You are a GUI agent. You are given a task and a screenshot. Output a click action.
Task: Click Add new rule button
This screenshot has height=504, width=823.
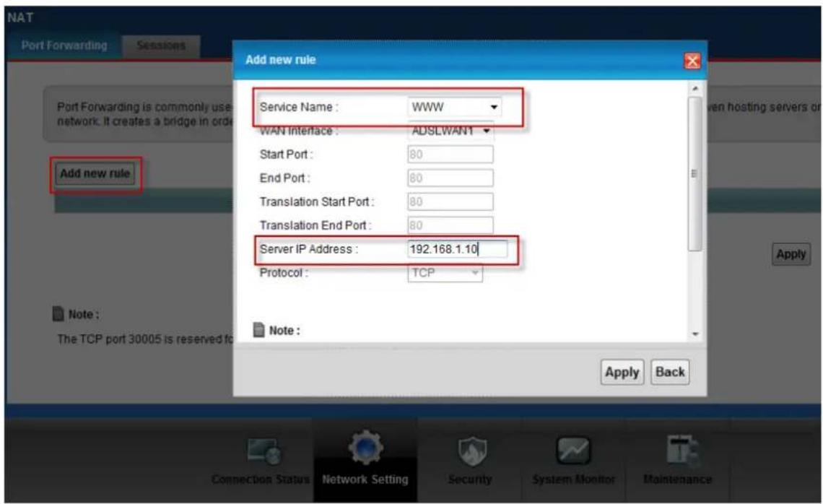95,174
